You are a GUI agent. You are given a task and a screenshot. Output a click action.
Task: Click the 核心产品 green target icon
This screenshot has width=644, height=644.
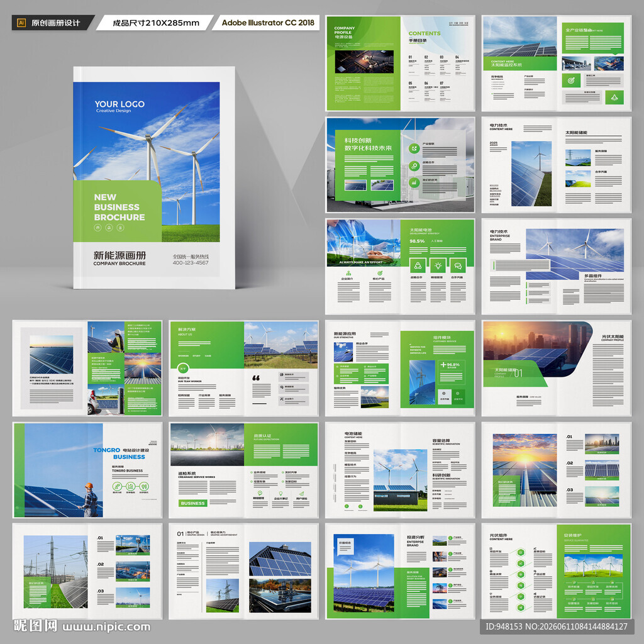(x=380, y=273)
